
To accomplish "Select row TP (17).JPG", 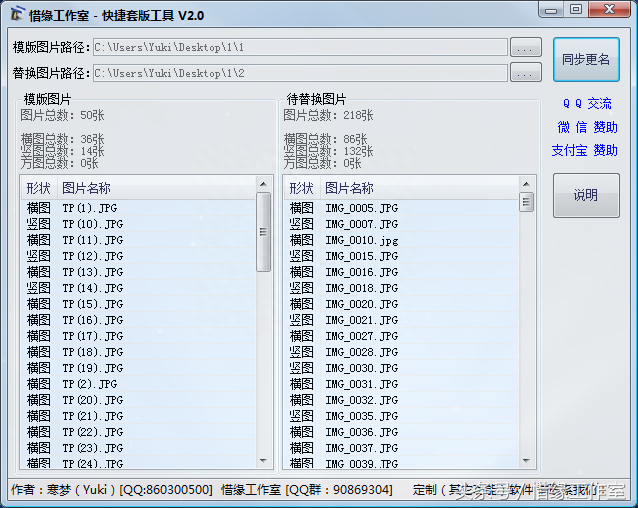I will 138,336.
